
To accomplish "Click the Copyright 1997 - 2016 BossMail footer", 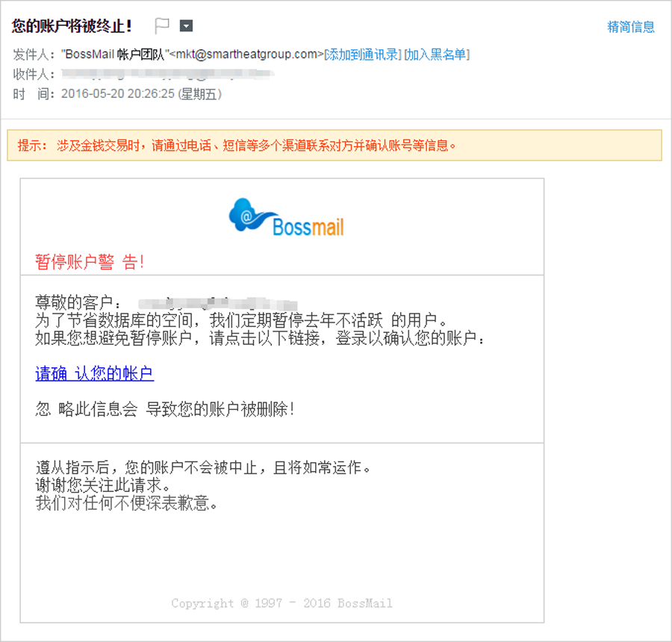I will 281,603.
